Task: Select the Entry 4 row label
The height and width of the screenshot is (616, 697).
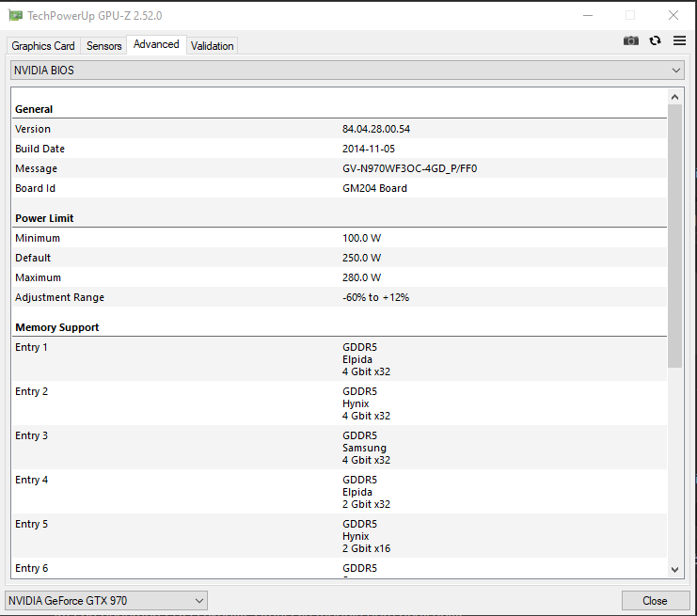Action: coord(31,480)
